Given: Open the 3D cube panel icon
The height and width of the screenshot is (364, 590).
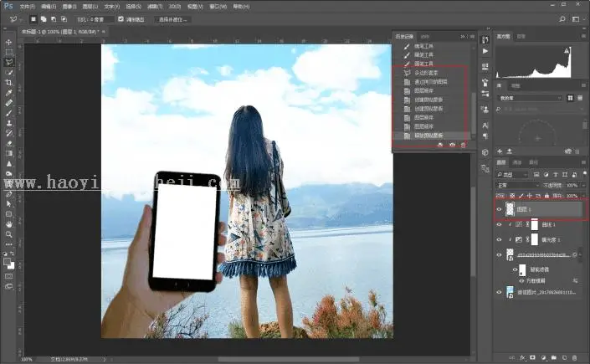Looking at the screenshot, I should click(x=485, y=152).
